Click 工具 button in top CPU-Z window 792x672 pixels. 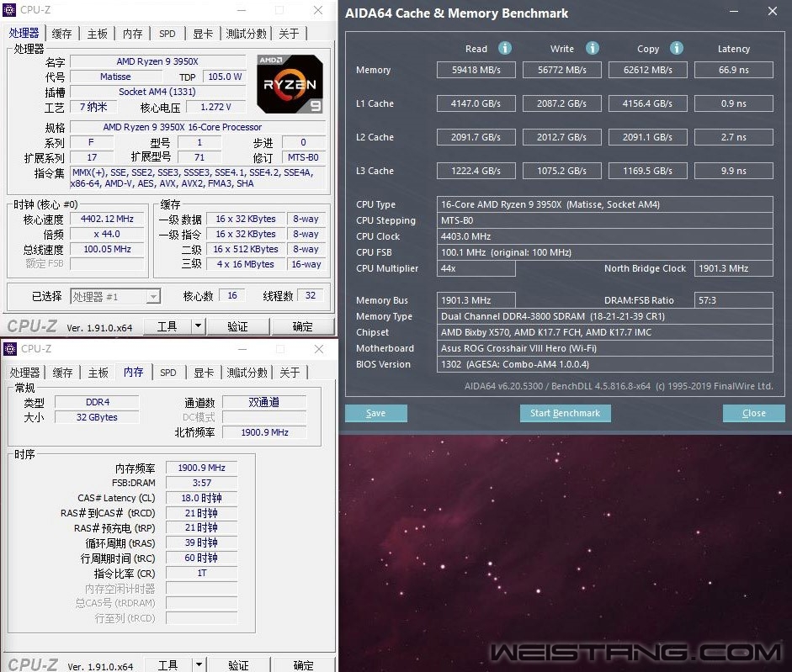(x=167, y=326)
